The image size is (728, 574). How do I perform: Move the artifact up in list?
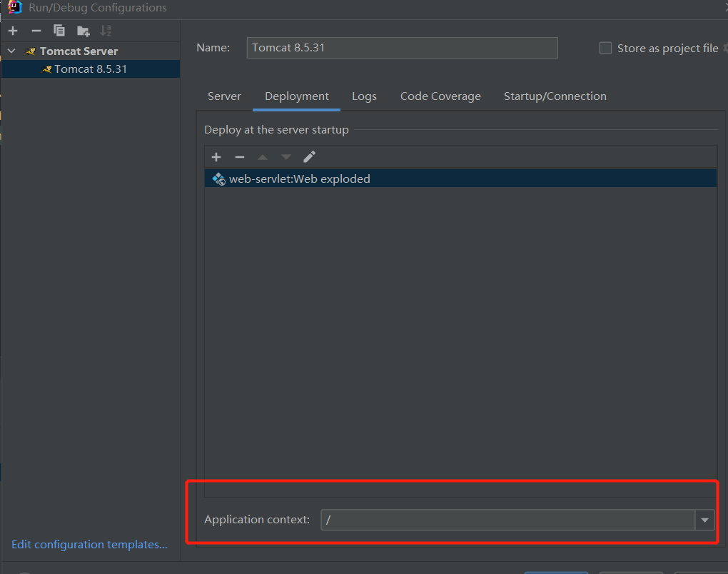(x=263, y=157)
